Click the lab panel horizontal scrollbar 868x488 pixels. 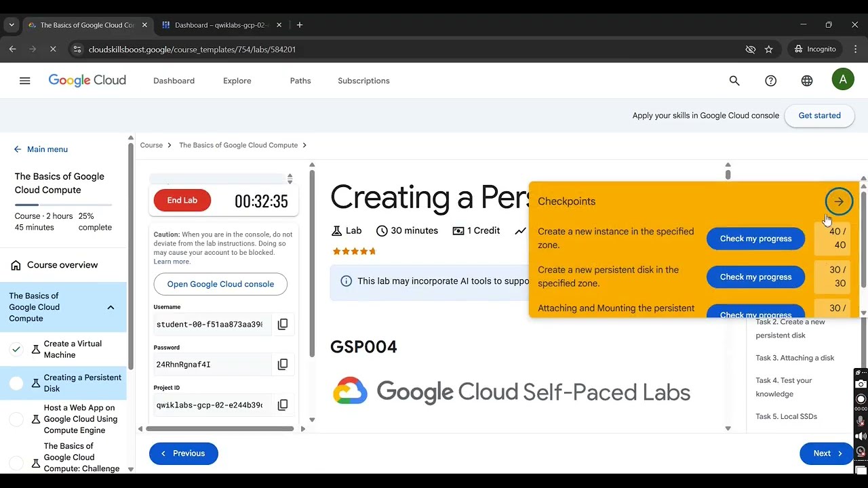221,428
